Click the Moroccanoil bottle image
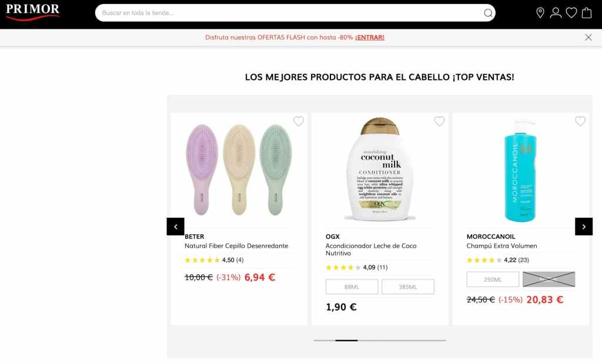Screen dimensions: 602x364 [520, 171]
